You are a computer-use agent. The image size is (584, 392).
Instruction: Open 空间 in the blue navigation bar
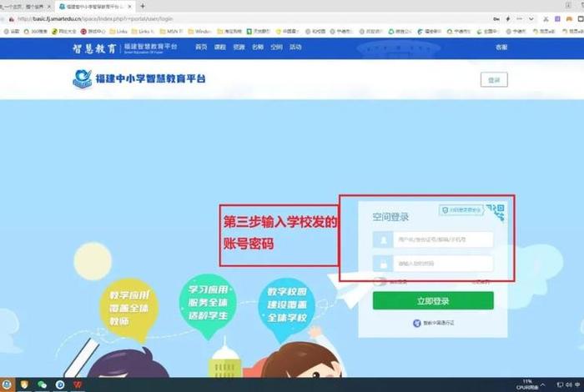276,48
